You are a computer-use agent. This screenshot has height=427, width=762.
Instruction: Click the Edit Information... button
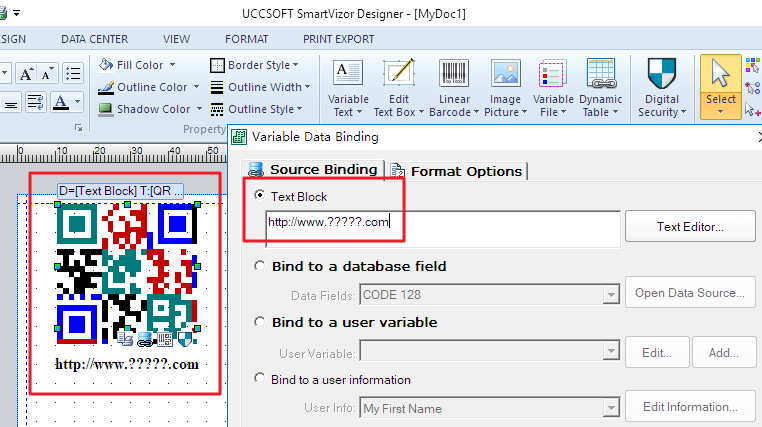point(690,407)
